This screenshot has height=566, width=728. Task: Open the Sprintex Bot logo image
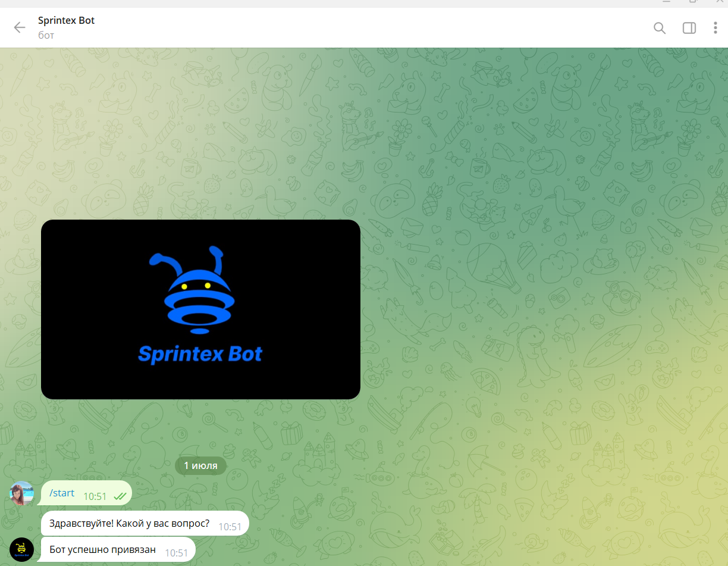pyautogui.click(x=200, y=309)
